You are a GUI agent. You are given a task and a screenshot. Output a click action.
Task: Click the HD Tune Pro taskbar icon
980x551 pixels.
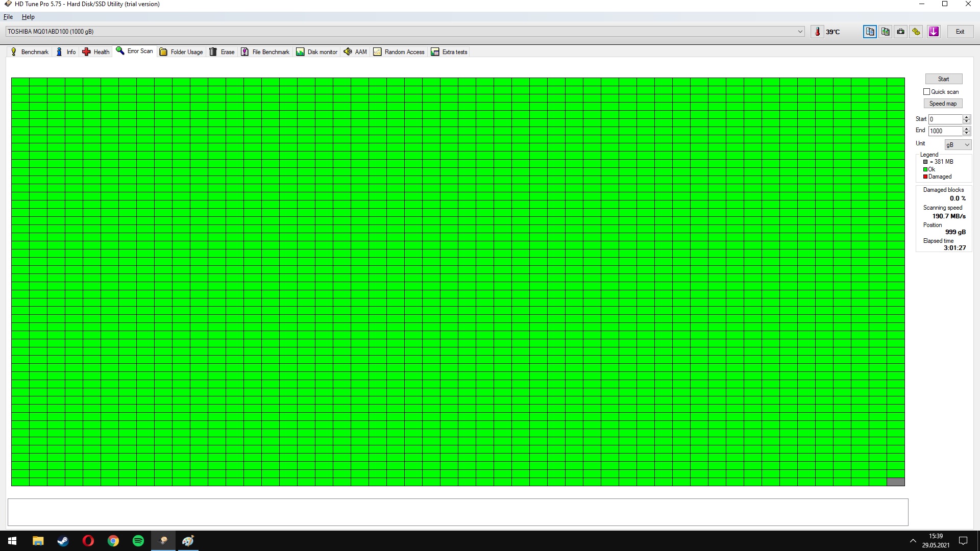163,541
